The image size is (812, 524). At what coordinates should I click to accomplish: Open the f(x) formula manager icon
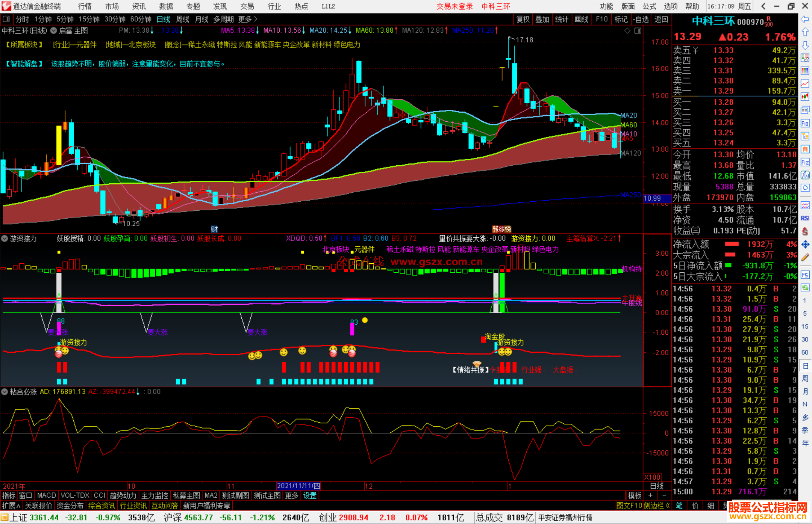805,175
